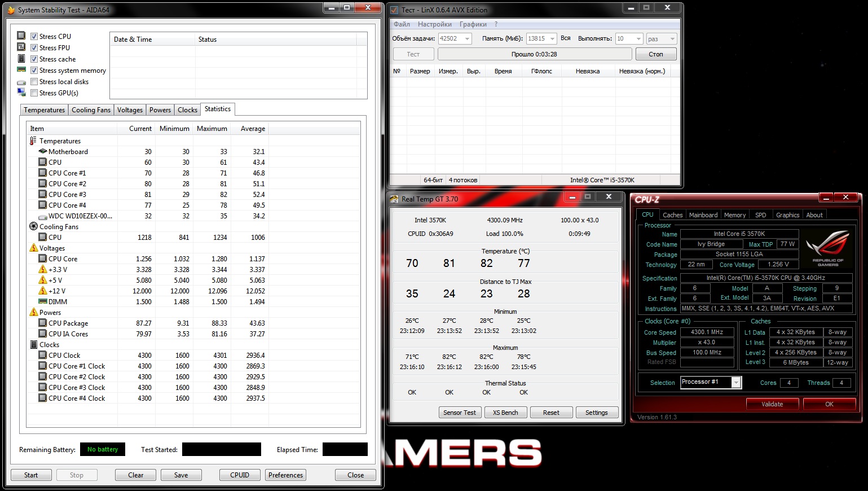Viewport: 868px width, 491px height.
Task: Click the warning icon for +3.3 V
Action: click(x=42, y=270)
